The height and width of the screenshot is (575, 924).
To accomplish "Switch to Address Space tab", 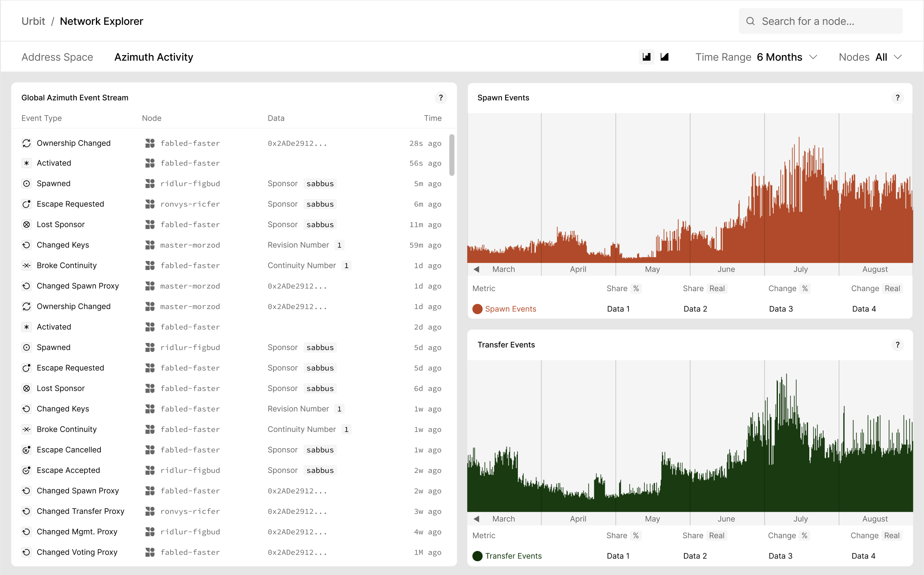I will click(57, 57).
